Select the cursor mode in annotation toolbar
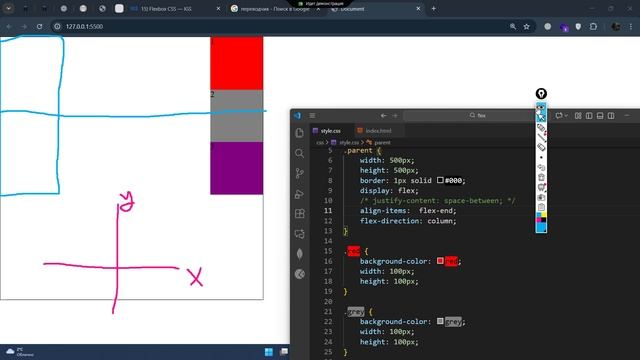 click(x=541, y=117)
